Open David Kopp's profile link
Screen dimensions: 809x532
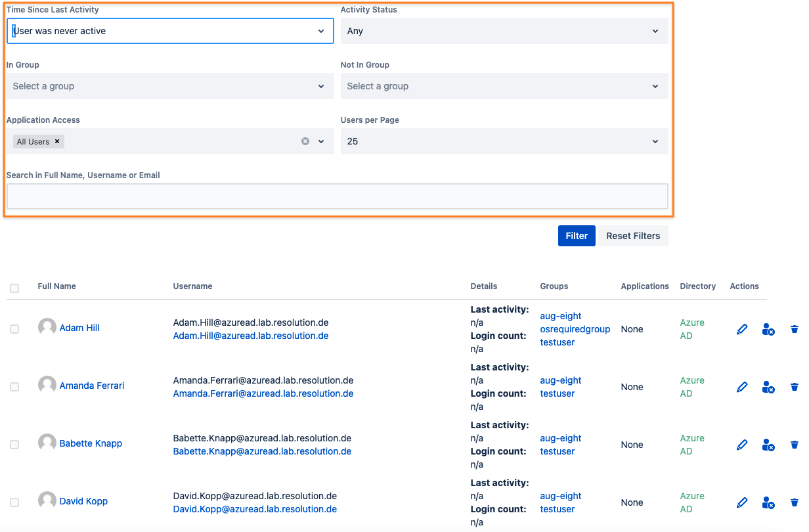pyautogui.click(x=83, y=501)
